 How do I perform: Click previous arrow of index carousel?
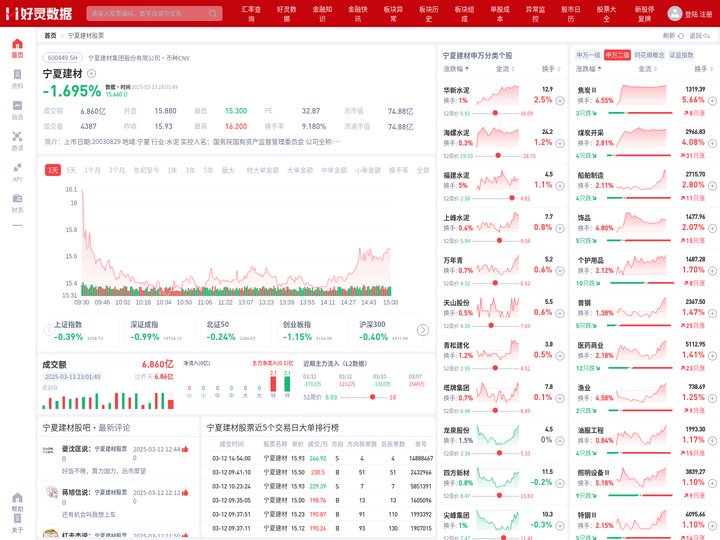(49, 330)
